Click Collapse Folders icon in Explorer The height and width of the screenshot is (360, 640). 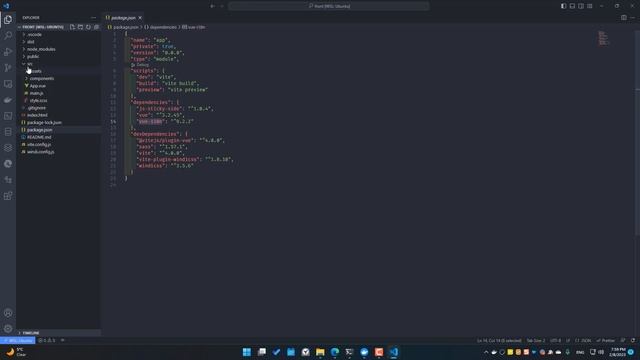[x=96, y=27]
